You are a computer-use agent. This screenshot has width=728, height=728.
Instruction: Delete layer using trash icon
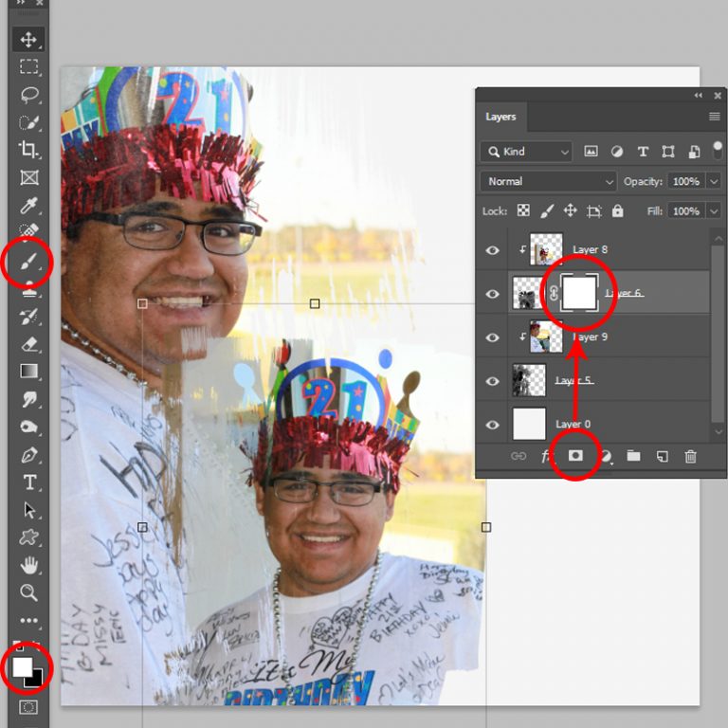pyautogui.click(x=690, y=456)
